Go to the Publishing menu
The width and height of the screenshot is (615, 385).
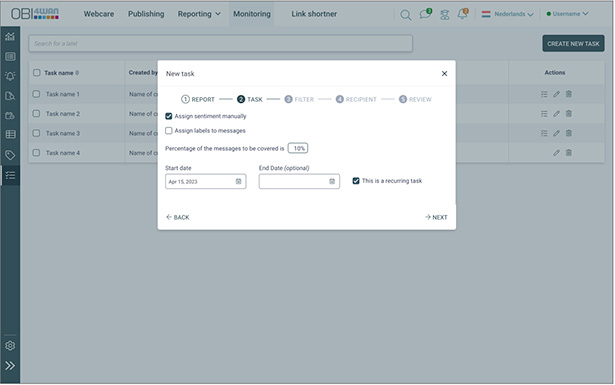[146, 14]
